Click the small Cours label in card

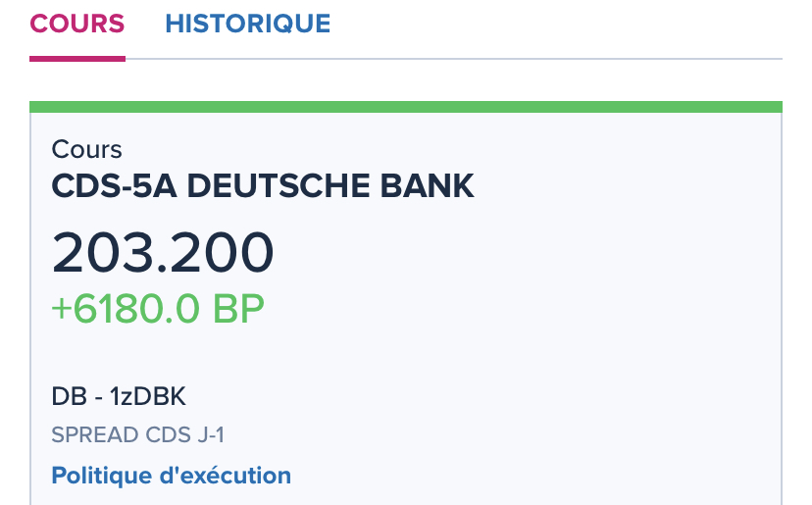coord(86,150)
